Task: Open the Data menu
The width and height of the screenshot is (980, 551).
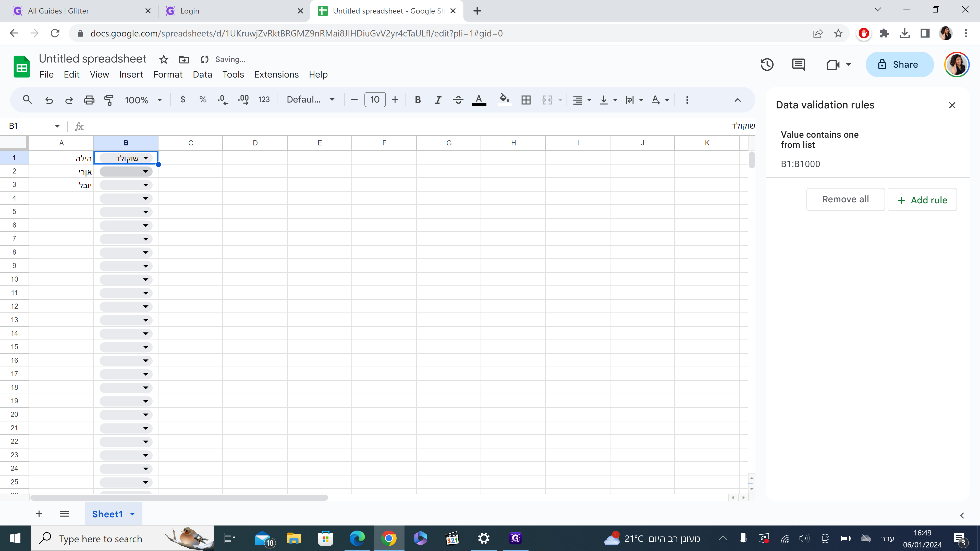Action: (202, 74)
